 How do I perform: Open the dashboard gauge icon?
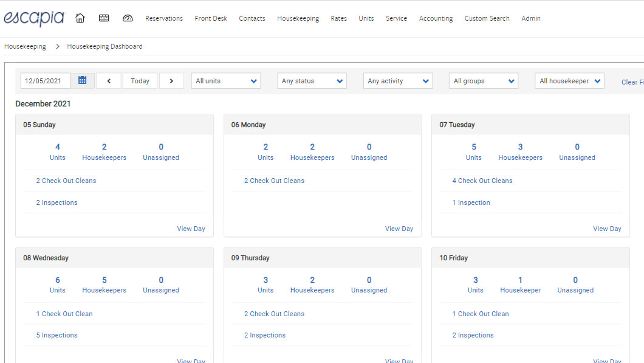coord(128,18)
